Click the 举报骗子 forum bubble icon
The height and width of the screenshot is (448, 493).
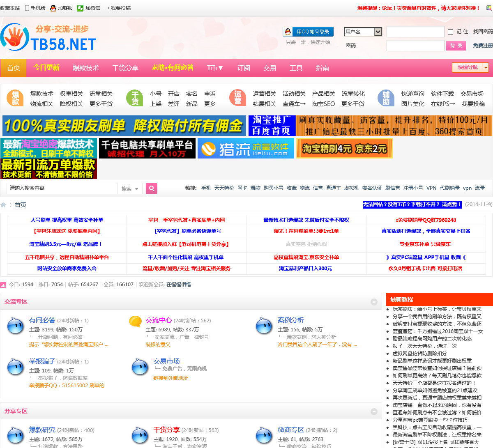coord(16,367)
